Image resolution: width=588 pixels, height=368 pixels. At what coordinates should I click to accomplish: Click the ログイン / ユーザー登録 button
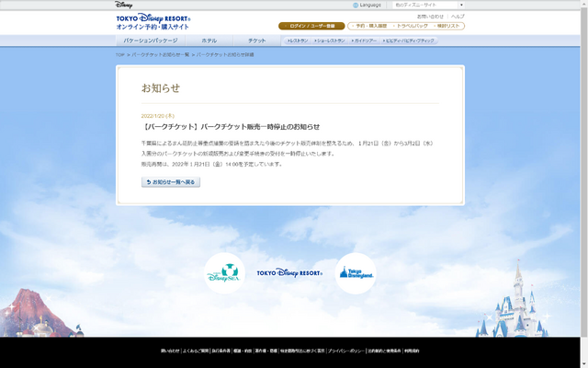point(311,26)
